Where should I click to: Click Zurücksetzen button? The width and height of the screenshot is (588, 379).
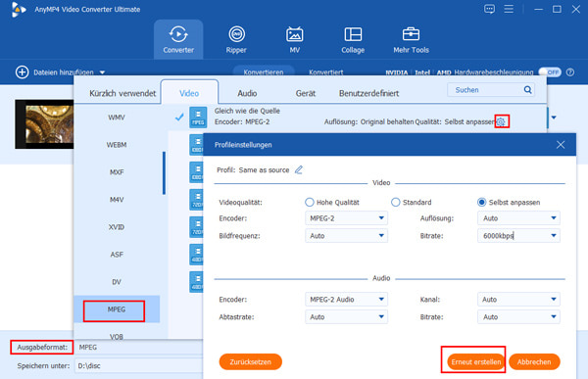250,361
